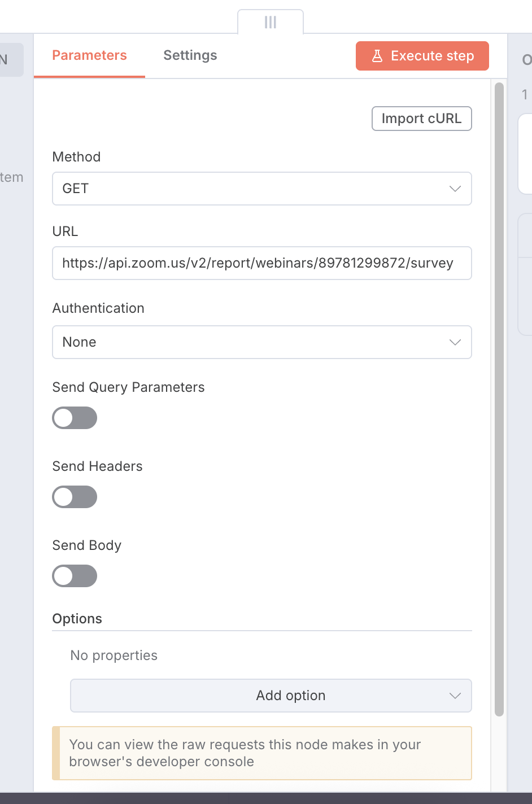Image resolution: width=532 pixels, height=804 pixels.
Task: Focus the URL input field
Action: 261,263
